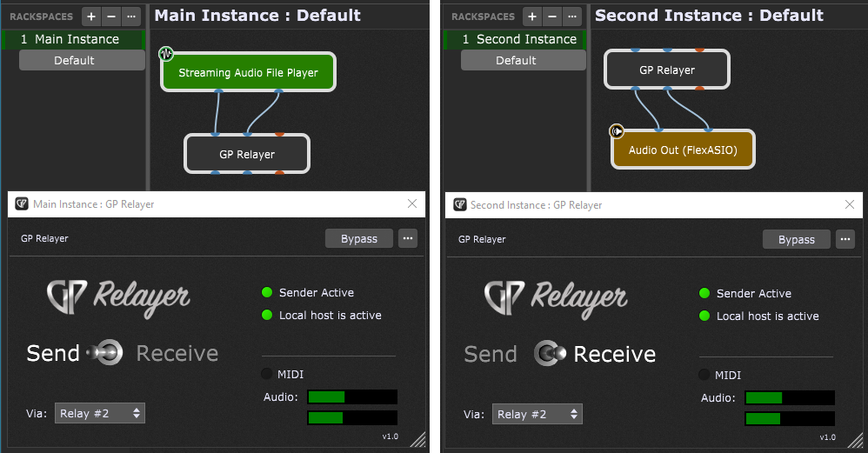Grab resize corner of Second Instance Relayer

pos(856,441)
